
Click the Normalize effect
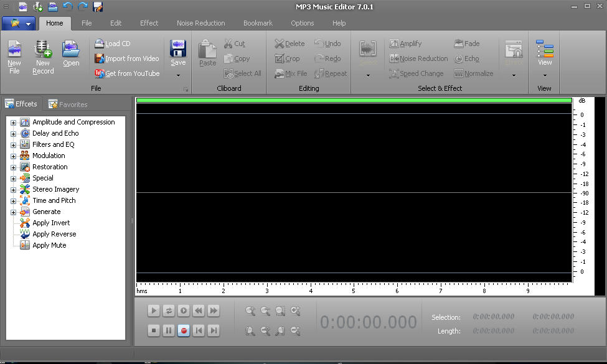pos(473,73)
